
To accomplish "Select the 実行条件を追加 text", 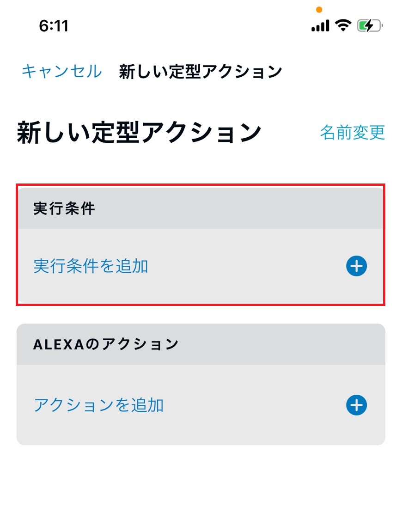I will (91, 267).
